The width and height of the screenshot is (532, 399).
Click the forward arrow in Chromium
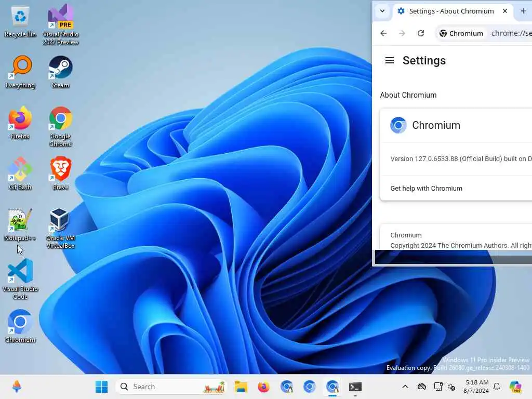(x=402, y=33)
